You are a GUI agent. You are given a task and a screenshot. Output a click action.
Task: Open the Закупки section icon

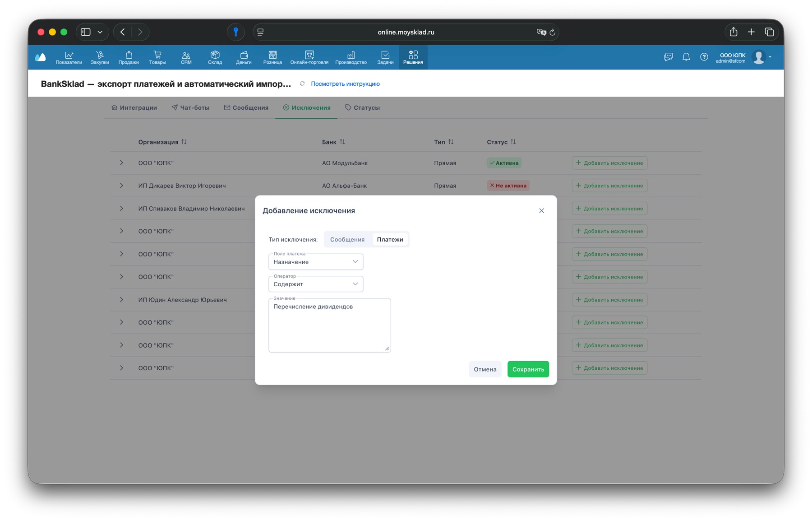click(100, 57)
